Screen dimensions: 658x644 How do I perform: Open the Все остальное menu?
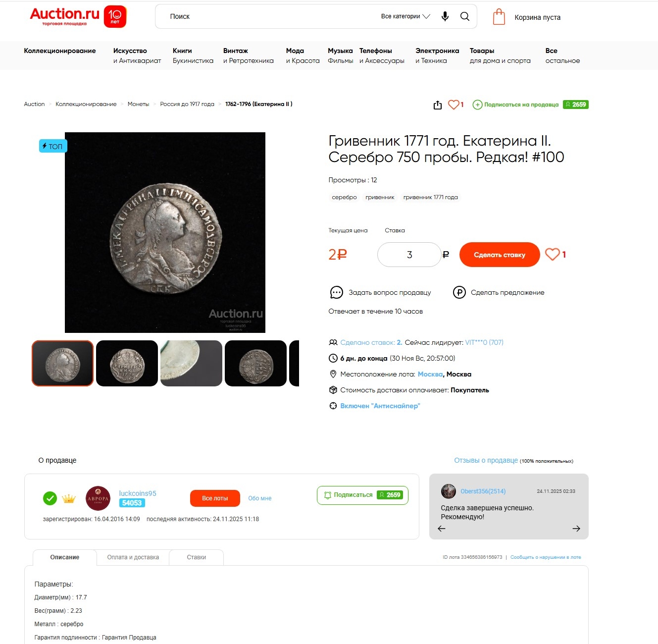tap(562, 55)
